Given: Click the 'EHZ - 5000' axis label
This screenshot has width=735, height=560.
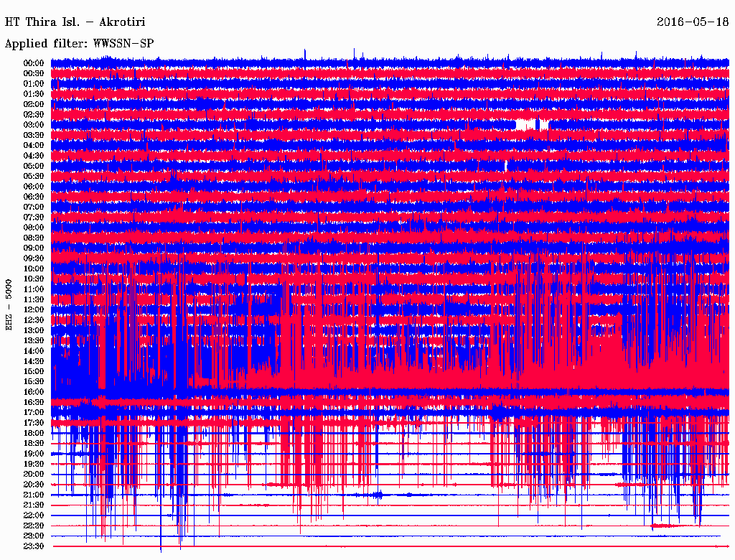Looking at the screenshot, I should pyautogui.click(x=9, y=305).
